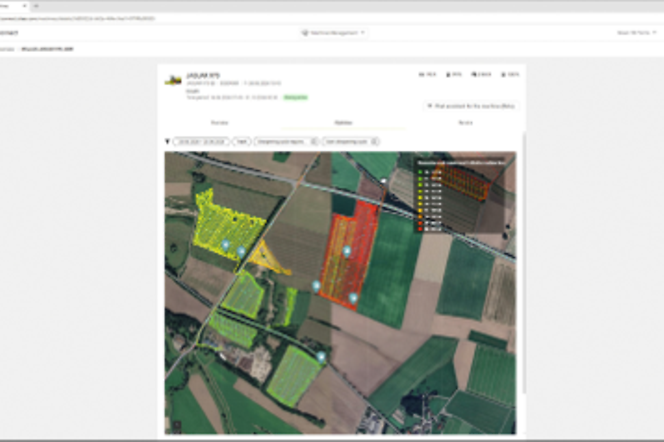Switch to the rightmost detail tab
Image resolution: width=664 pixels, height=442 pixels.
pyautogui.click(x=465, y=123)
